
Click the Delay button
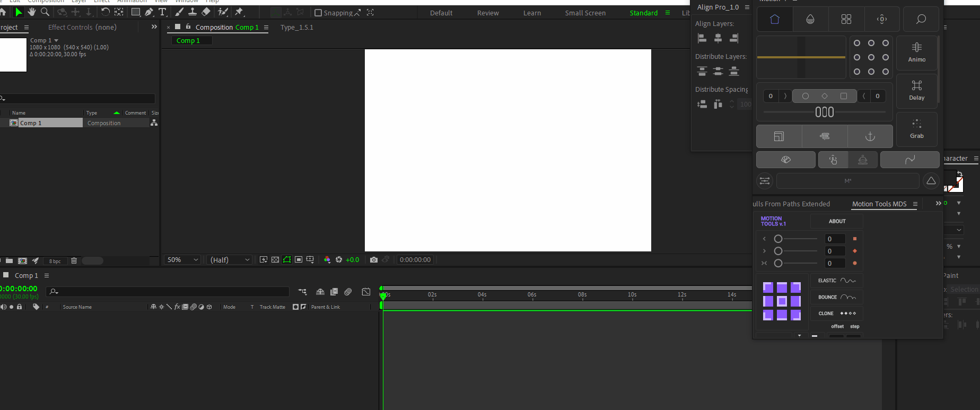[917, 91]
